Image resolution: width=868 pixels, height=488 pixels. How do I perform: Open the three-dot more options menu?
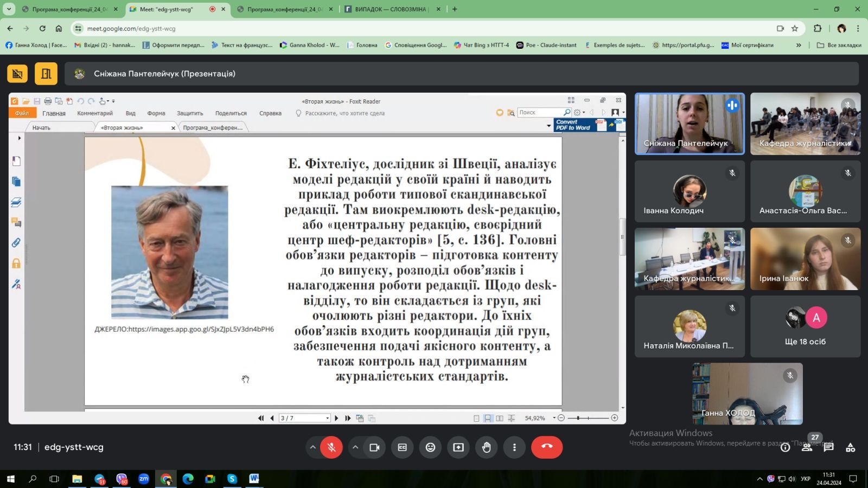point(514,447)
